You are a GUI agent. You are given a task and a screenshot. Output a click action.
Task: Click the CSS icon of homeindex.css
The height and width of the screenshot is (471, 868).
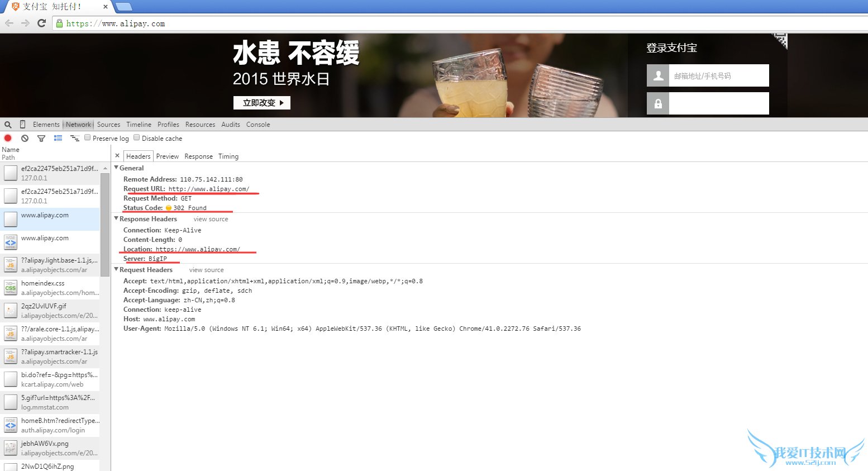(11, 288)
